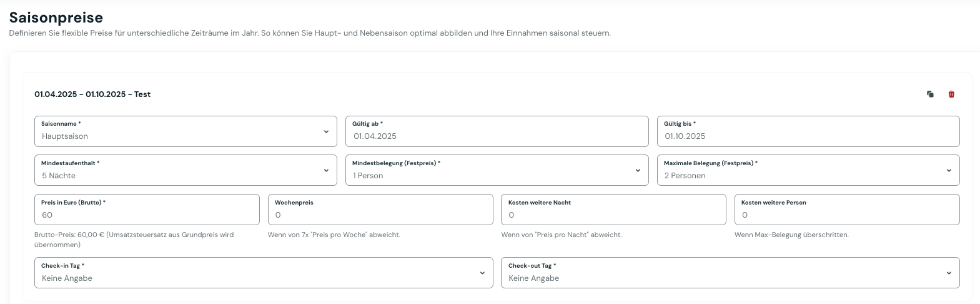Focus the Preis in Euro (Brutto) field

pos(147,215)
